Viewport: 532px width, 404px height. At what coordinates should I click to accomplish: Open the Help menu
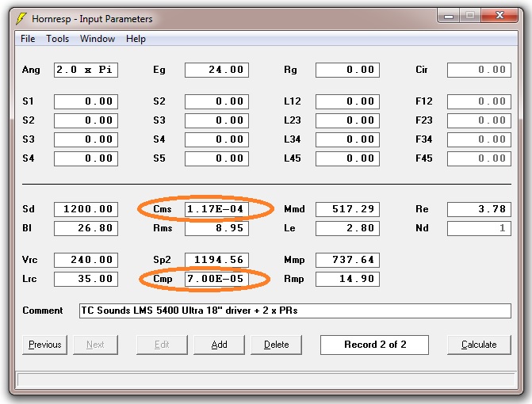click(136, 39)
